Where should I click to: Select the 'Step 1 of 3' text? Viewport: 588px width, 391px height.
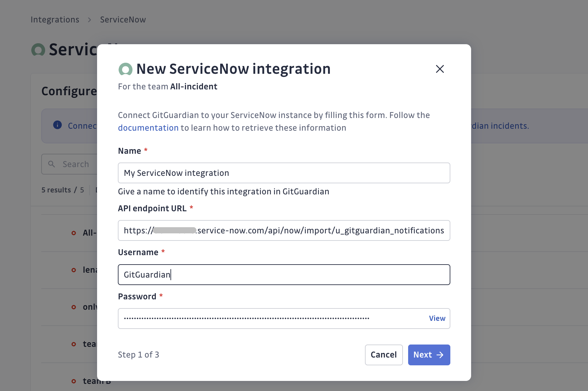click(x=138, y=355)
